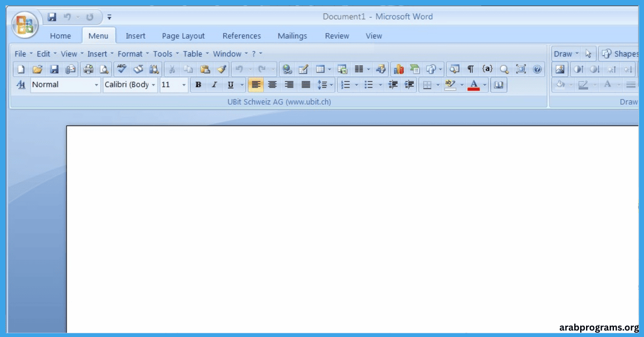The image size is (644, 337).
Task: Open the Window menu
Action: (x=230, y=54)
